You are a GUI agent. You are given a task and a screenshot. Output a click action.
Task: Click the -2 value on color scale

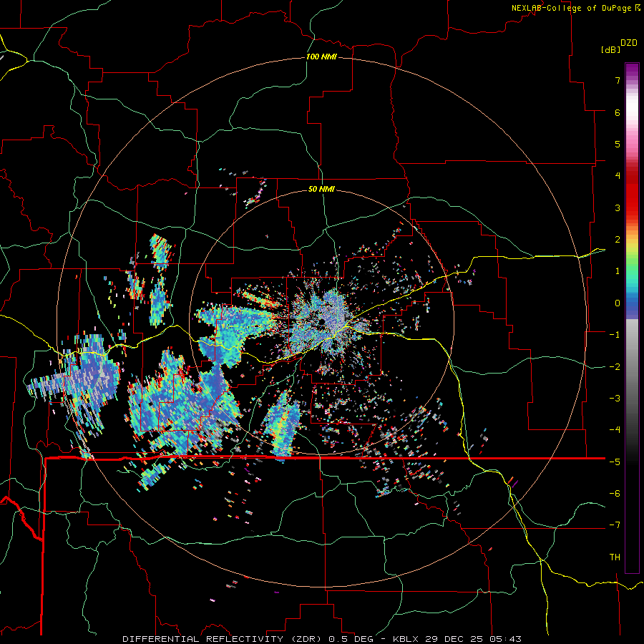click(615, 367)
